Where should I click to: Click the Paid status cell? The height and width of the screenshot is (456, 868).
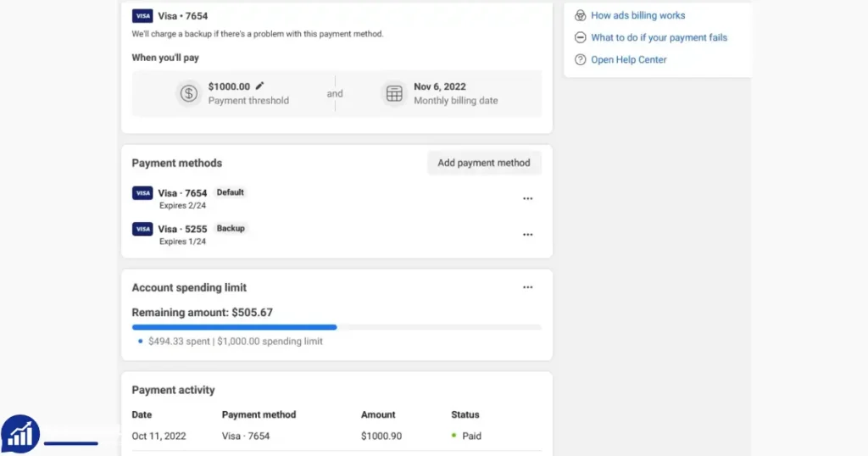click(x=466, y=436)
